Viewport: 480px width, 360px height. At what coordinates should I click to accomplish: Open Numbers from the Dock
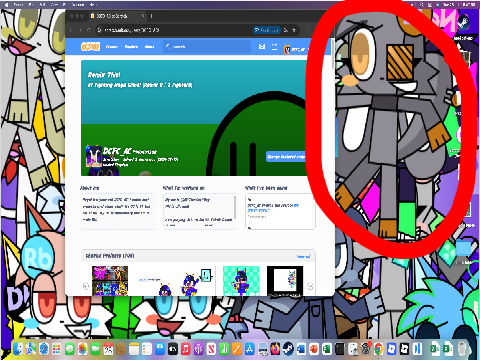(224, 349)
